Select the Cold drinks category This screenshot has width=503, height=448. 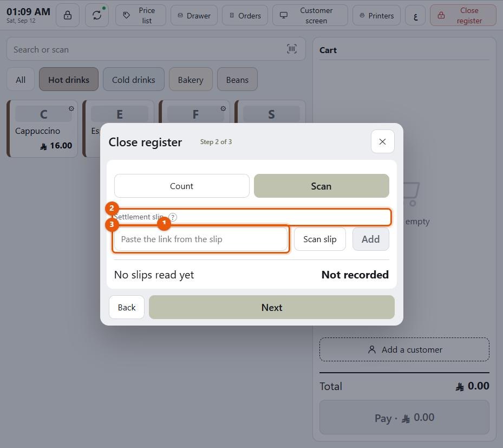coord(133,80)
